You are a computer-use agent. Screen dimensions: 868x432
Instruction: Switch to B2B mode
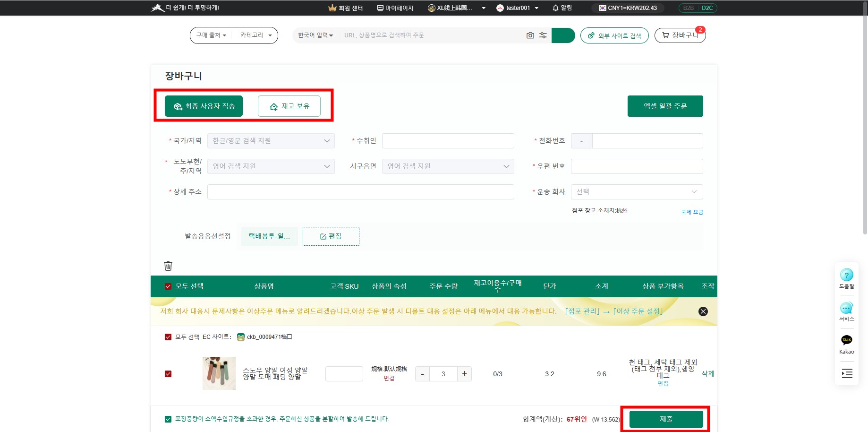688,8
